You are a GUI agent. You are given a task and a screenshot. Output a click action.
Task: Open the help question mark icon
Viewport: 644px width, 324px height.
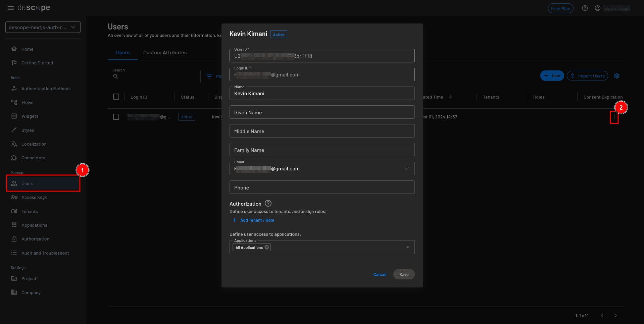click(585, 8)
